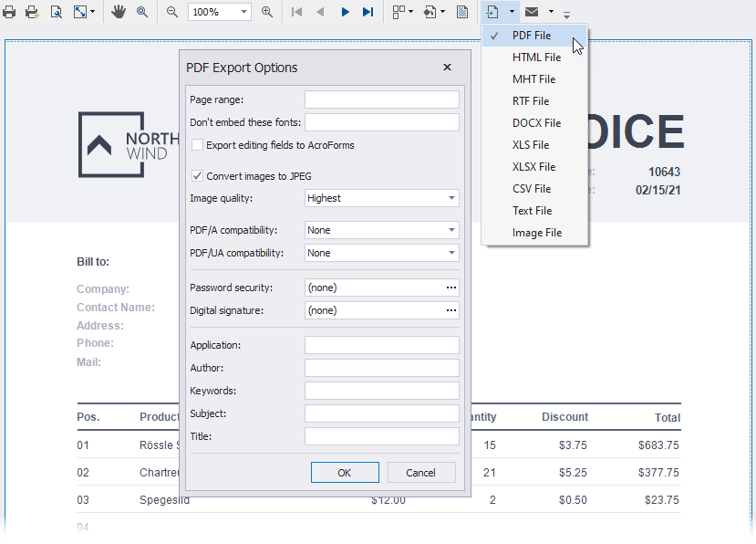Choose XLSX File from export menu

[x=534, y=166]
